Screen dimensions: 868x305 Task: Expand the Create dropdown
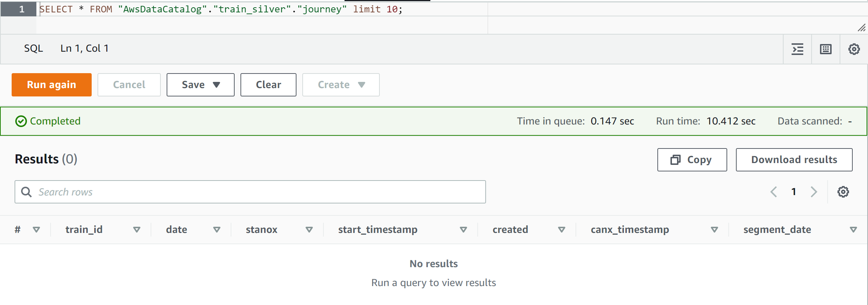(x=341, y=85)
